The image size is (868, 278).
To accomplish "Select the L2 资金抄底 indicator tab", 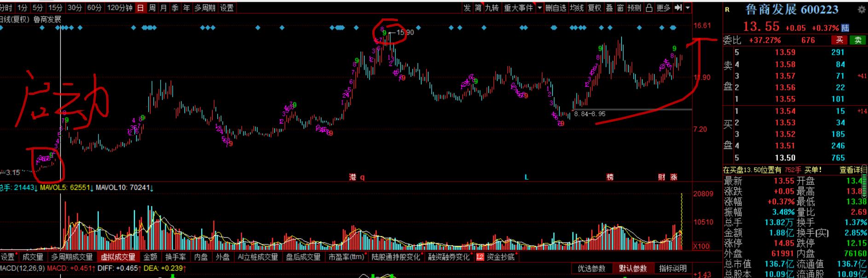I will tap(497, 257).
